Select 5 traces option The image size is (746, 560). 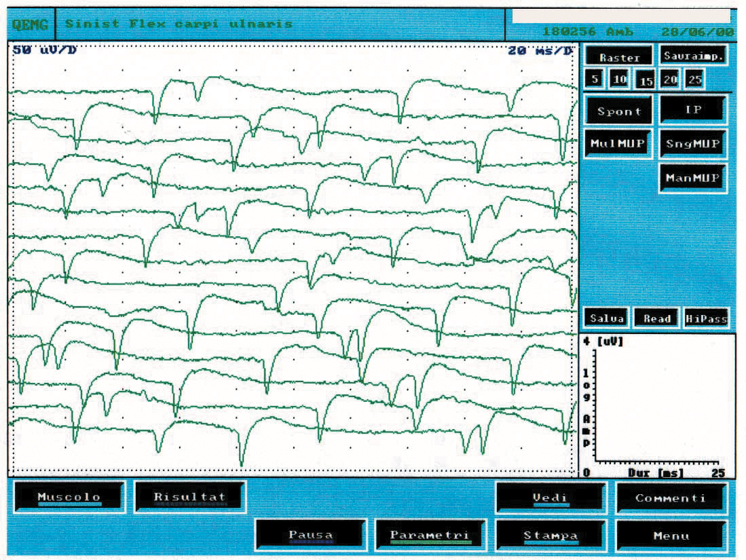point(595,79)
